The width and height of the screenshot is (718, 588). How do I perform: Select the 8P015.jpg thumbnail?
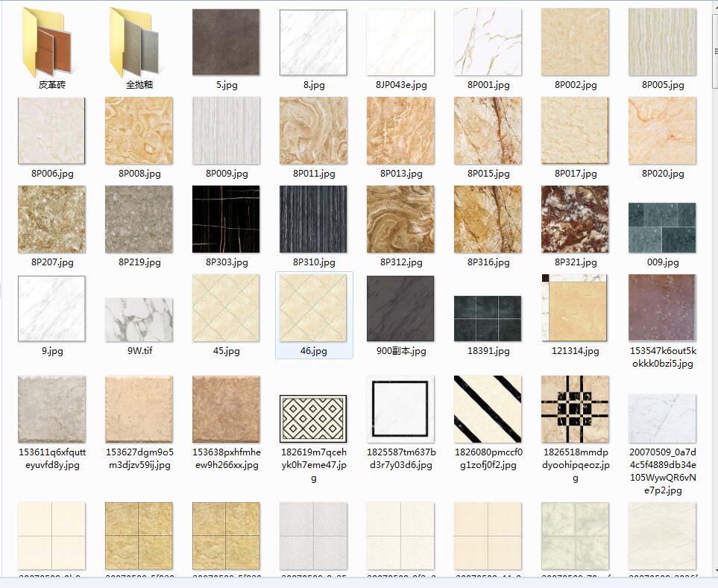point(488,130)
